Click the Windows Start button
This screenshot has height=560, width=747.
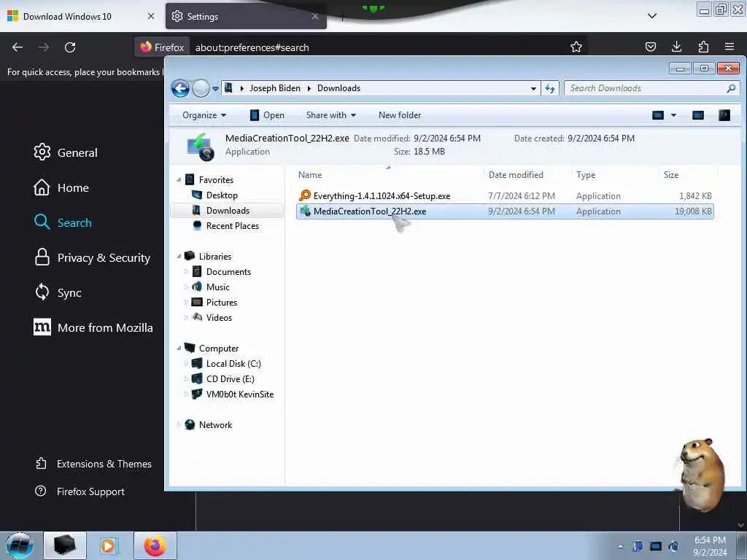[x=20, y=545]
